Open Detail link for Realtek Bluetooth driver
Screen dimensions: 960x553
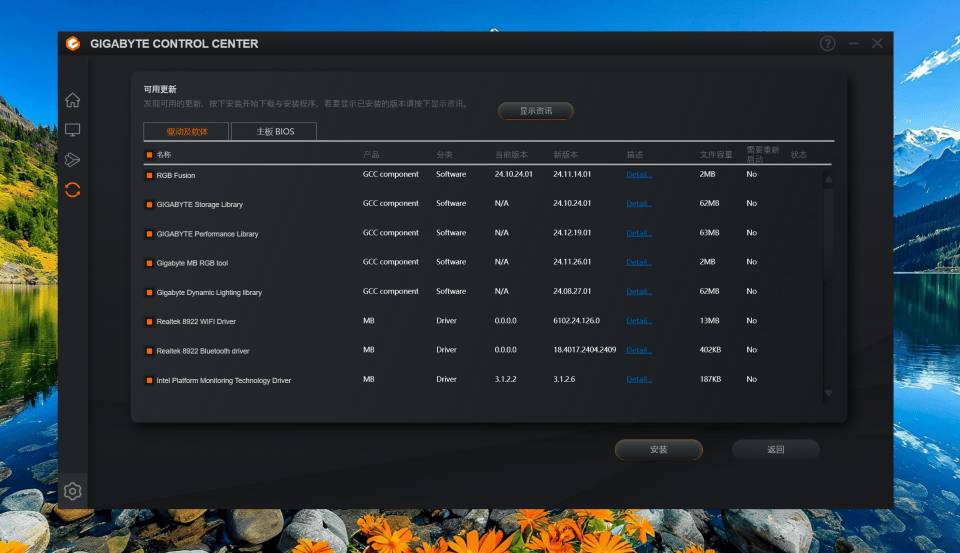coord(638,351)
